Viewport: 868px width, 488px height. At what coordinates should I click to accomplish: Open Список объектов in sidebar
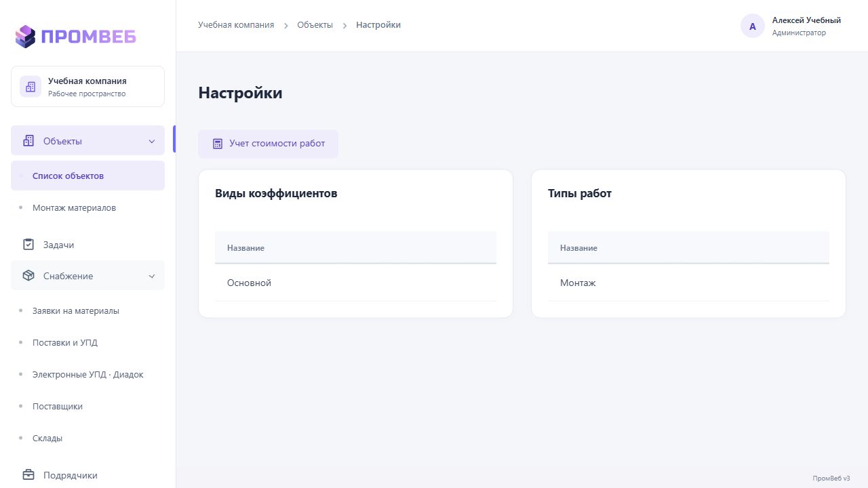pyautogui.click(x=87, y=176)
